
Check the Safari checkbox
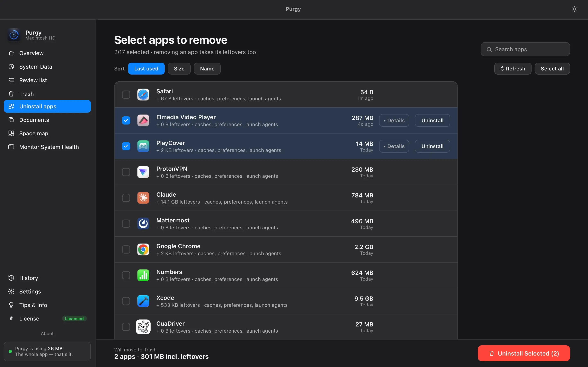[126, 95]
